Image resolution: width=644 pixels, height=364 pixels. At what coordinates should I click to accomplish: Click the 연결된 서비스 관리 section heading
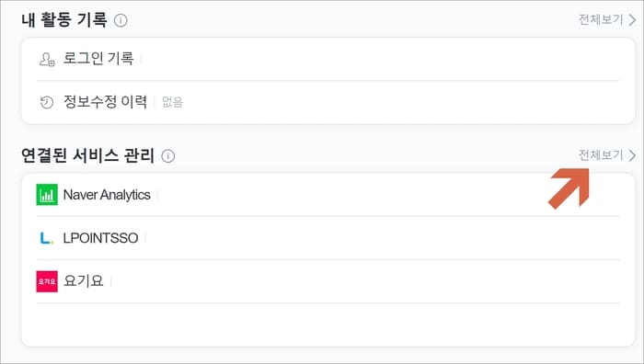click(87, 155)
